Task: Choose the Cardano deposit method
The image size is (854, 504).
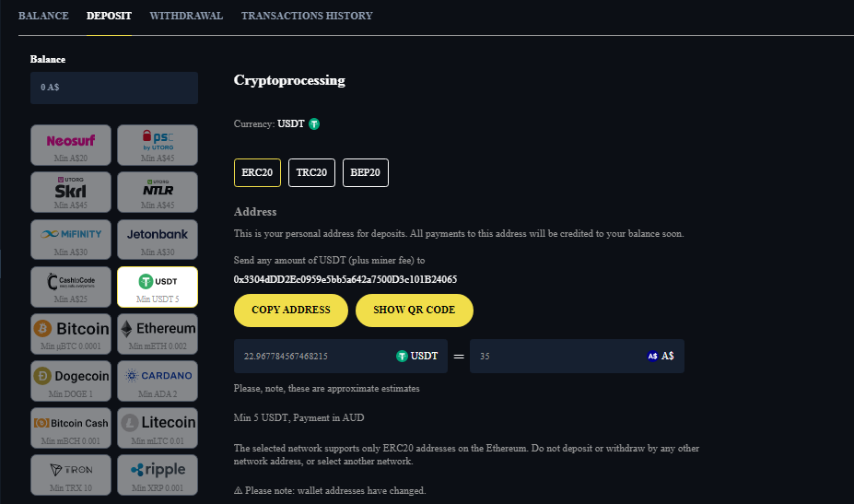Action: [x=158, y=381]
